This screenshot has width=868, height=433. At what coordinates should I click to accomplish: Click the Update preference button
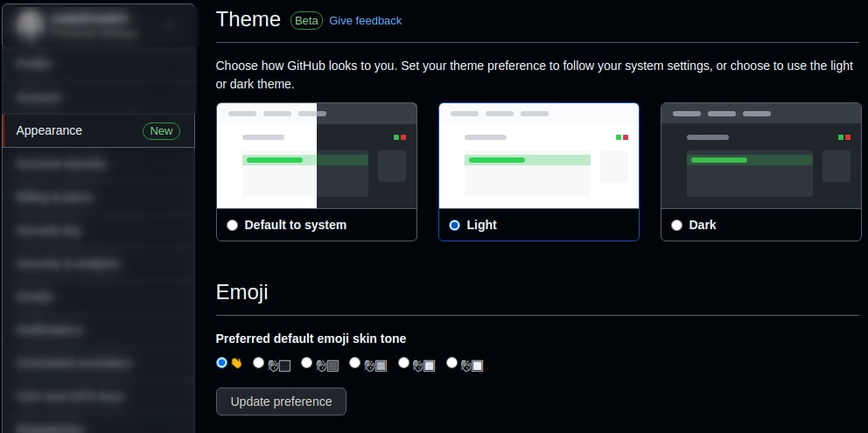click(281, 402)
